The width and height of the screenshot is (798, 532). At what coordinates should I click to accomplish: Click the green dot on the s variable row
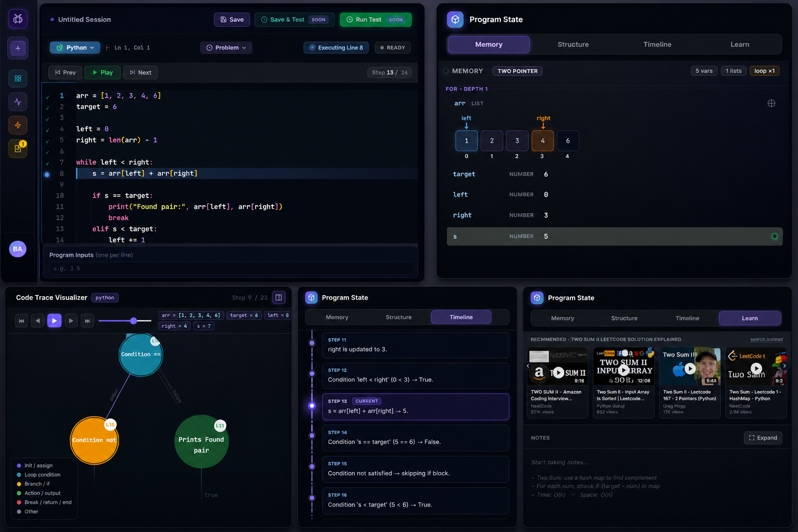pos(775,236)
